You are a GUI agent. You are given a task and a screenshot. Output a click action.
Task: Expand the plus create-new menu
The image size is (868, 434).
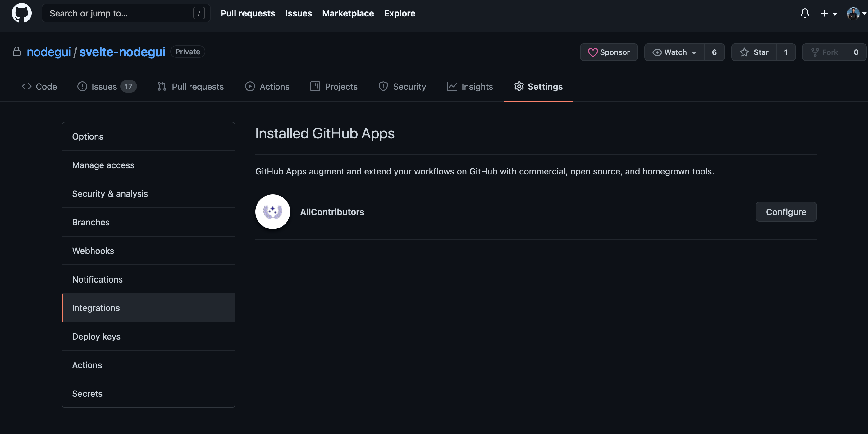pos(828,13)
